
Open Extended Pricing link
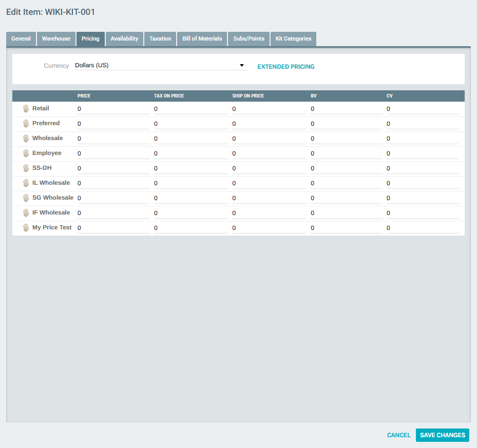(285, 67)
